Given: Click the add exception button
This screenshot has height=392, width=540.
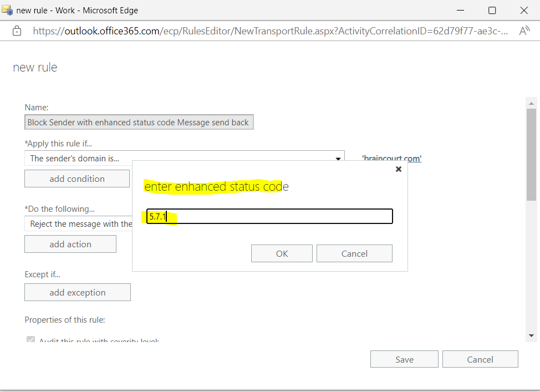Looking at the screenshot, I should click(x=78, y=292).
